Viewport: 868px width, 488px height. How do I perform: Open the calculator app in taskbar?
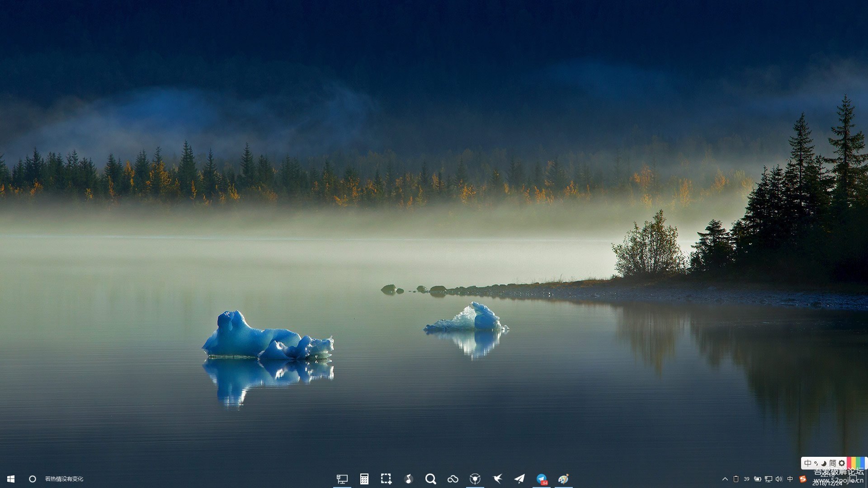[364, 479]
